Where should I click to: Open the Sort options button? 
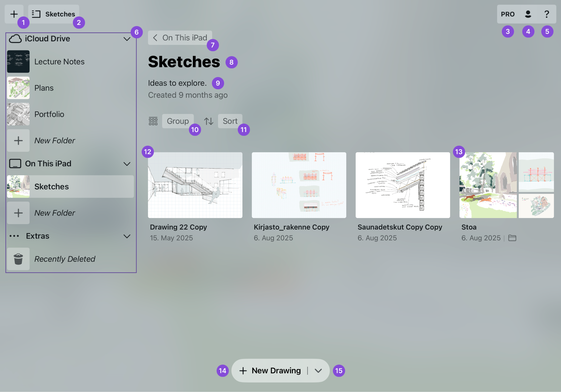pos(230,121)
